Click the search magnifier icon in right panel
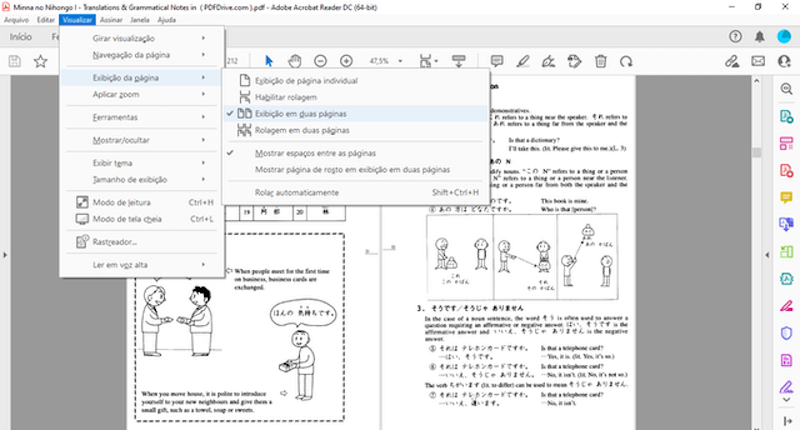 point(786,89)
